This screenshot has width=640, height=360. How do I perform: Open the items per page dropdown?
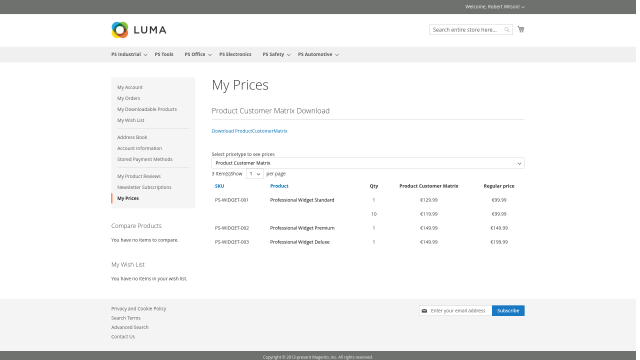(255, 174)
